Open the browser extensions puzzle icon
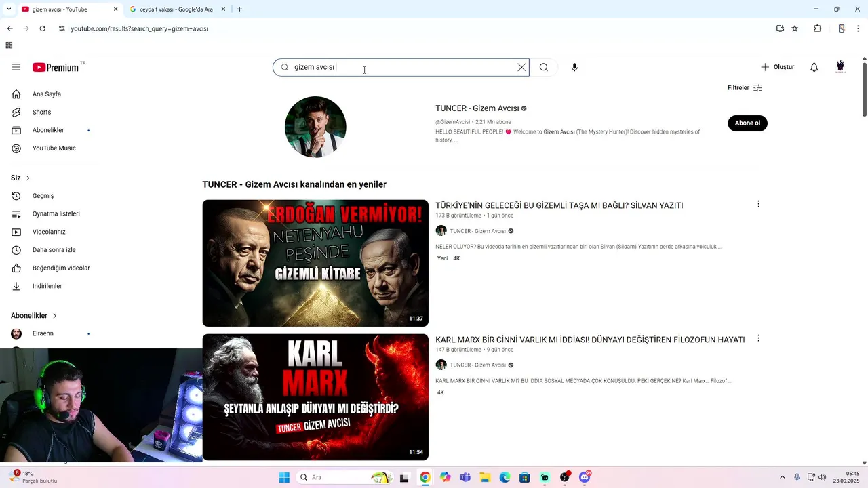Image resolution: width=868 pixels, height=488 pixels. [x=817, y=28]
